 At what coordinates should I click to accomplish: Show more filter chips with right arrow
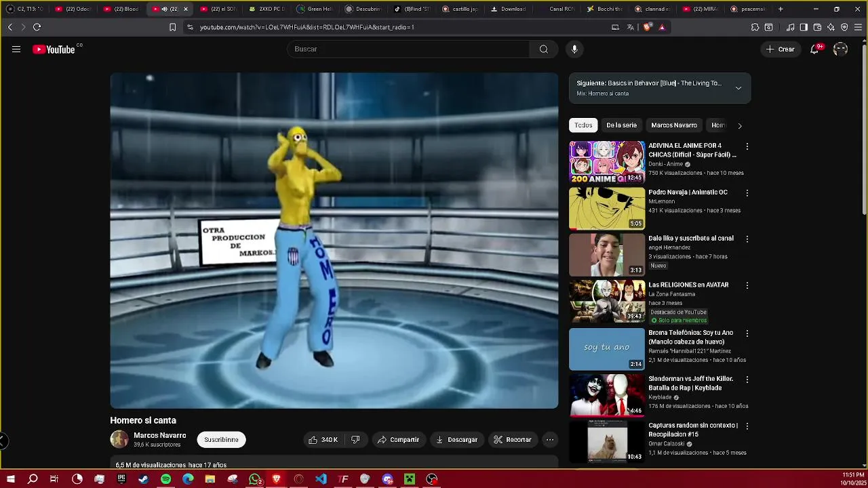click(x=740, y=125)
